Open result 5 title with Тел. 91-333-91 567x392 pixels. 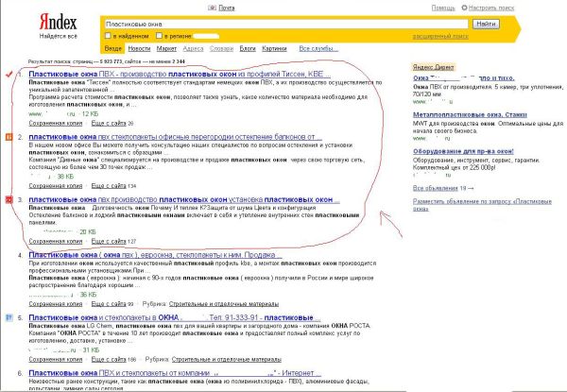[x=174, y=317]
